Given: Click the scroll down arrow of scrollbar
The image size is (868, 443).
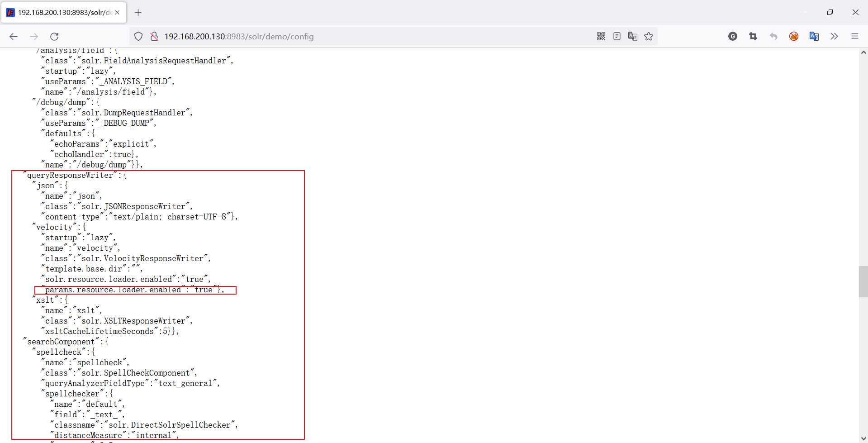Looking at the screenshot, I should point(863,438).
